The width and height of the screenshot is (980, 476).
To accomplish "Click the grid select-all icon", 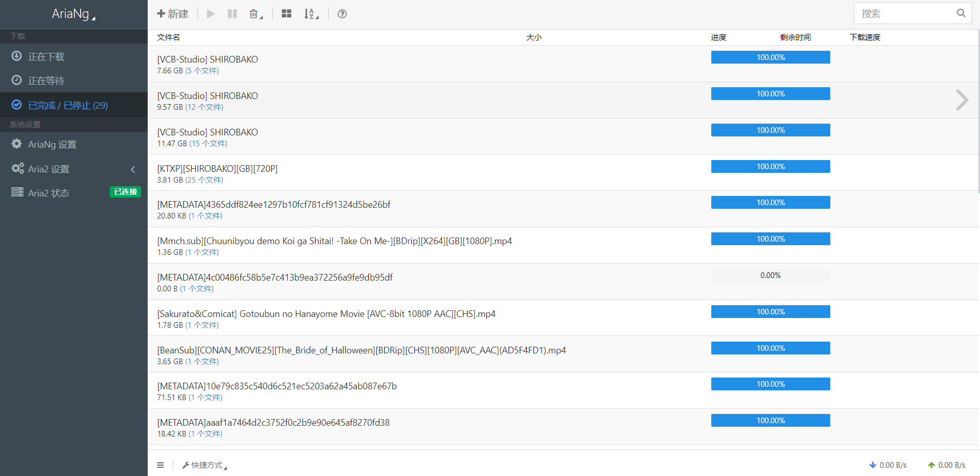I will (x=287, y=14).
